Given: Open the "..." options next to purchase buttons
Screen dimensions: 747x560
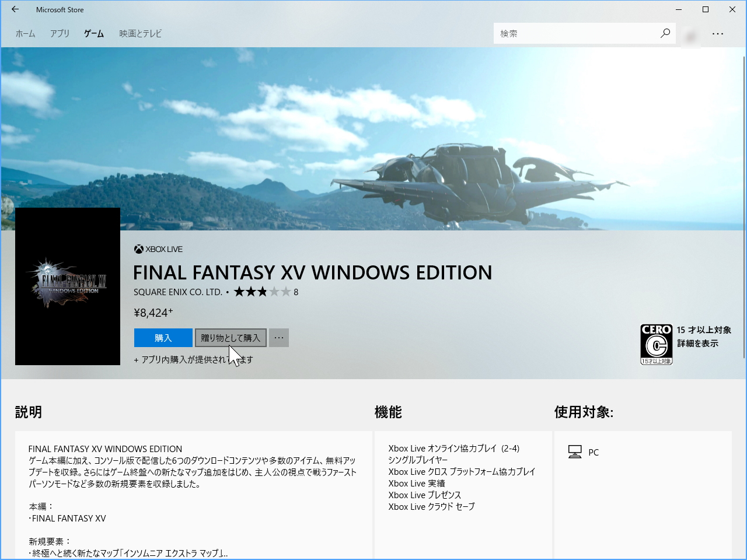Looking at the screenshot, I should click(x=278, y=338).
